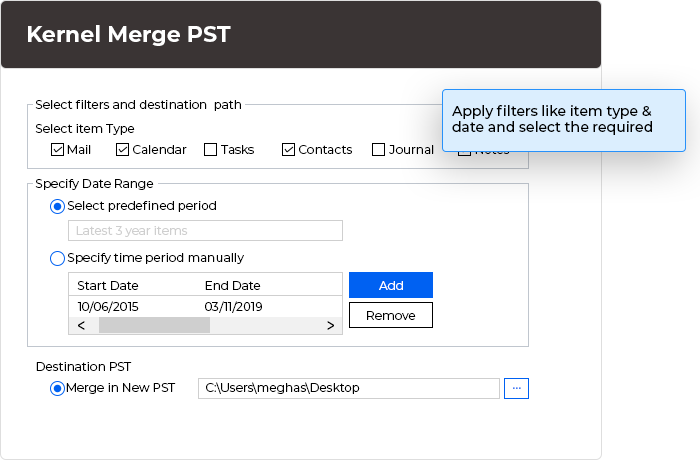Choose Select predefined period radio button
The image size is (700, 460).
click(x=57, y=206)
